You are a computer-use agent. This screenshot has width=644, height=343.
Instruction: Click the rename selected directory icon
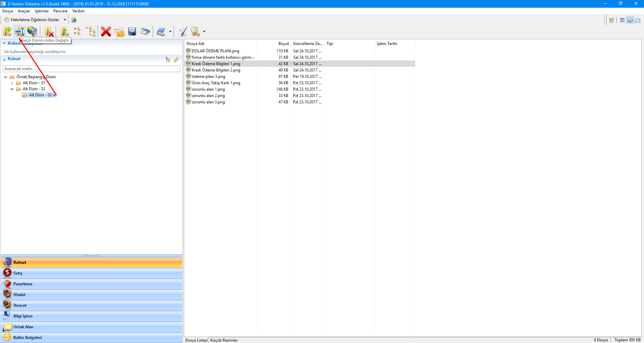point(19,32)
